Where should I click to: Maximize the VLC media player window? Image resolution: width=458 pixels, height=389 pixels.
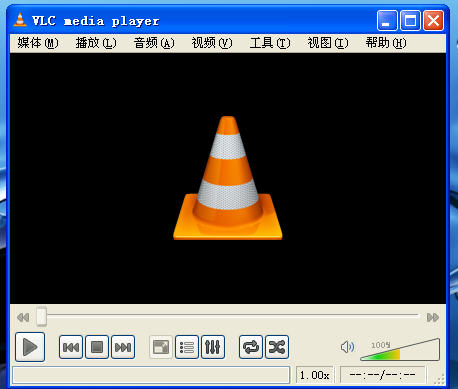point(410,21)
